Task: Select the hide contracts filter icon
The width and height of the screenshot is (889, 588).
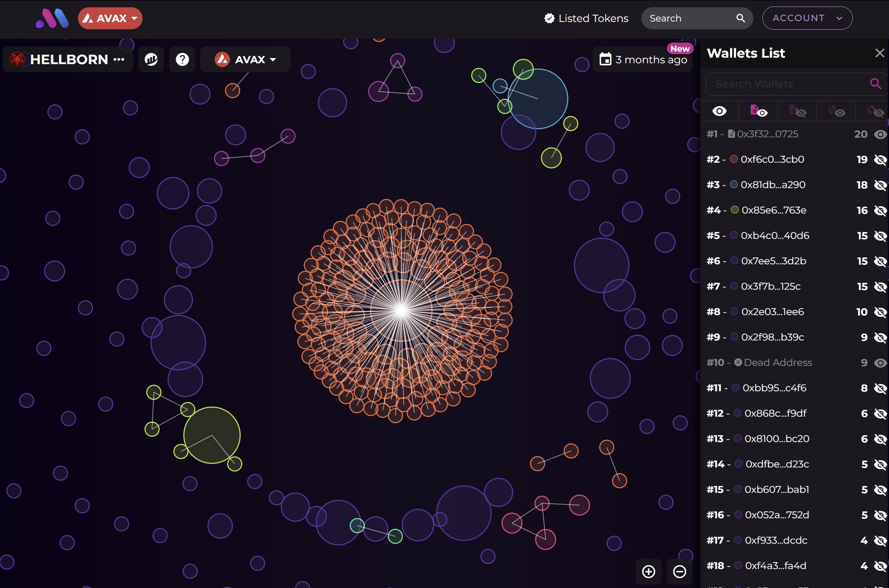Action: tap(798, 111)
